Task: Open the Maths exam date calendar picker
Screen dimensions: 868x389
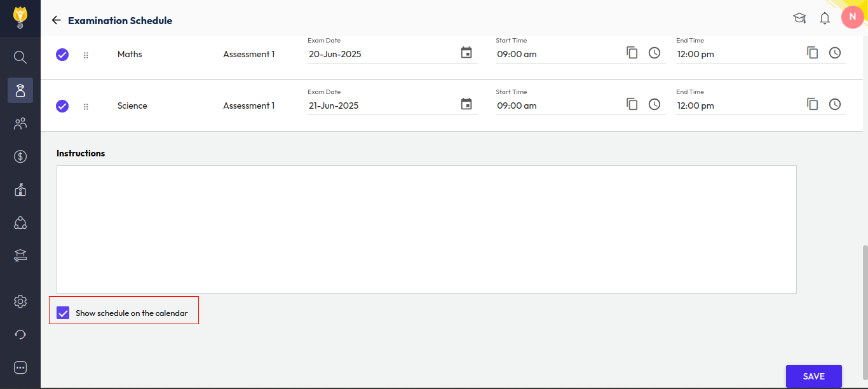Action: click(466, 53)
